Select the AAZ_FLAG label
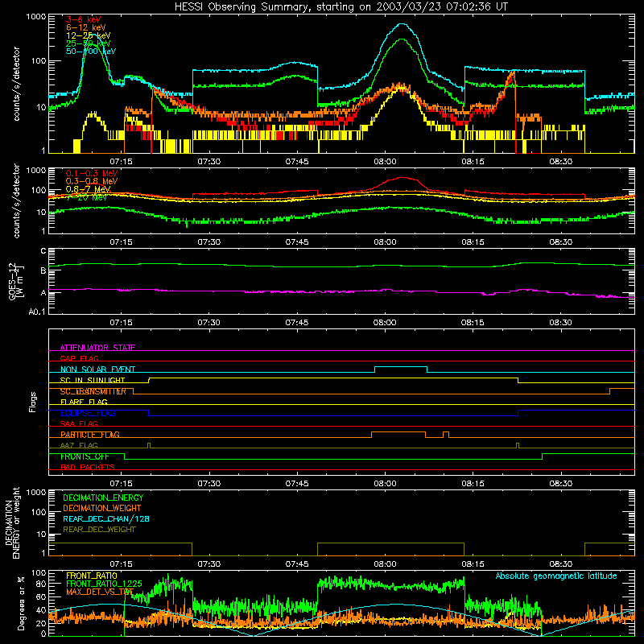The image size is (644, 644). pyautogui.click(x=79, y=445)
